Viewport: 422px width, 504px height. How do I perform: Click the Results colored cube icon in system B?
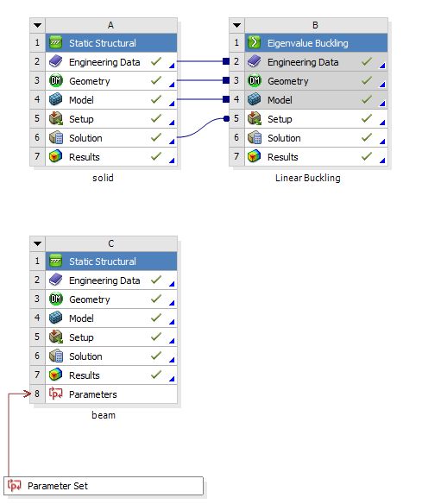point(255,156)
